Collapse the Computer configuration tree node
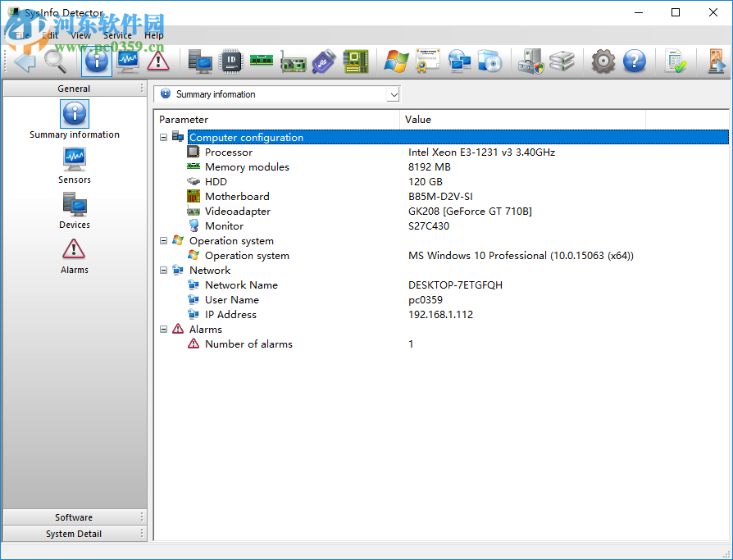Viewport: 733px width, 560px height. tap(164, 138)
